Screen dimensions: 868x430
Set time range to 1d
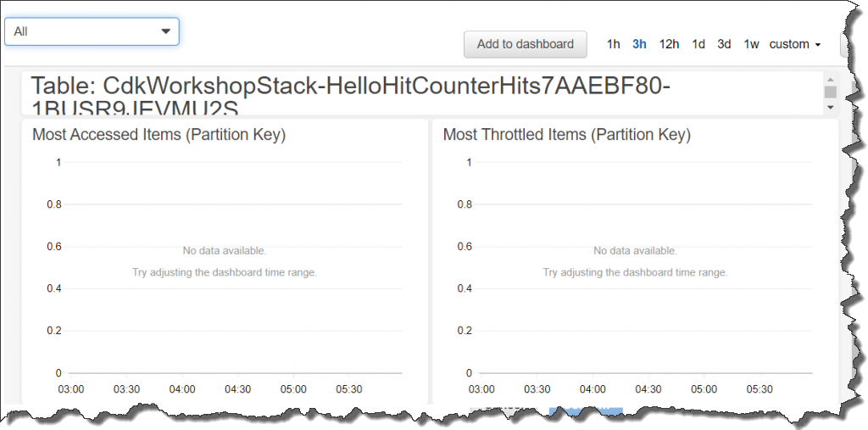tap(698, 44)
